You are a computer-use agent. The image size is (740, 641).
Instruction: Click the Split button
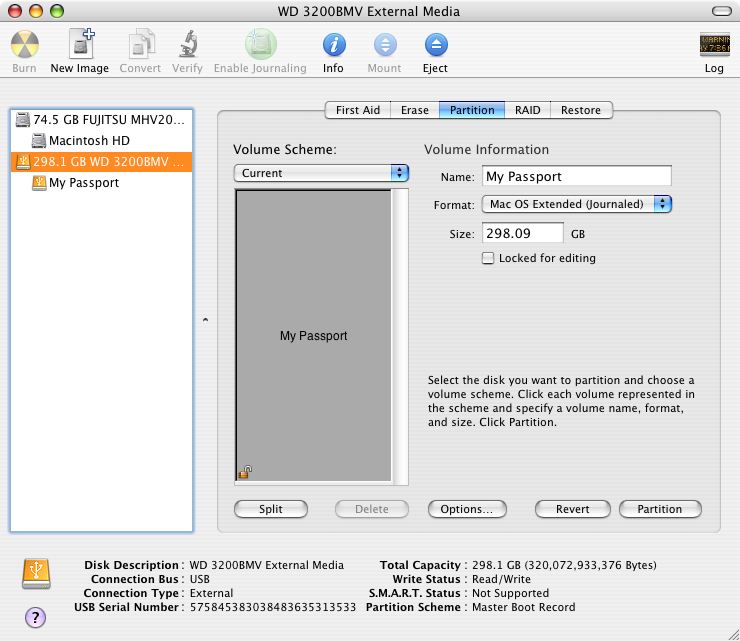pos(271,509)
